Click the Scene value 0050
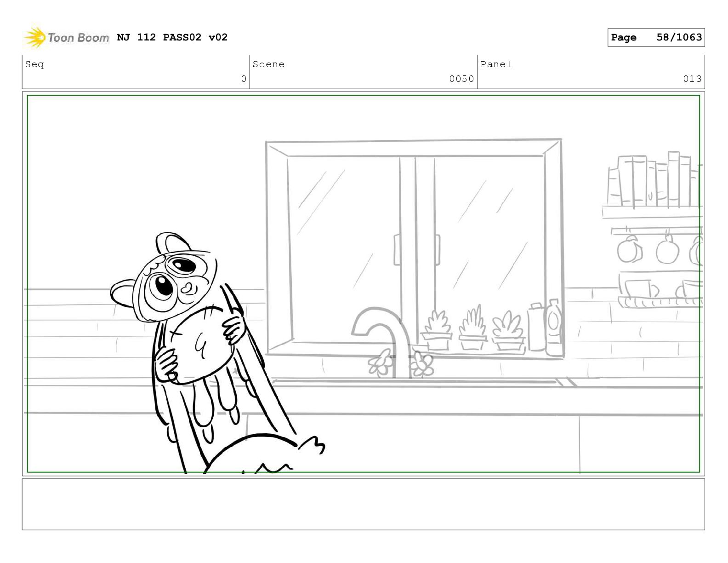 tap(461, 79)
